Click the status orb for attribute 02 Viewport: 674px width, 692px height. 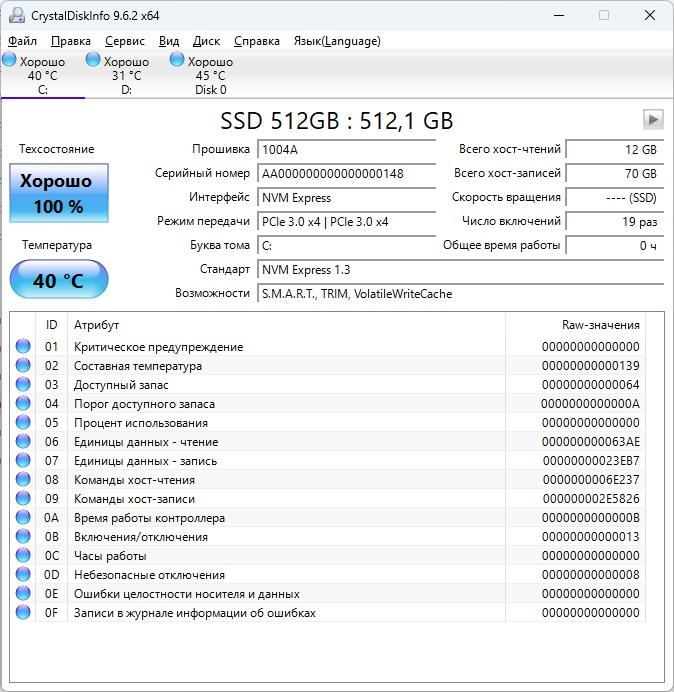pos(23,365)
